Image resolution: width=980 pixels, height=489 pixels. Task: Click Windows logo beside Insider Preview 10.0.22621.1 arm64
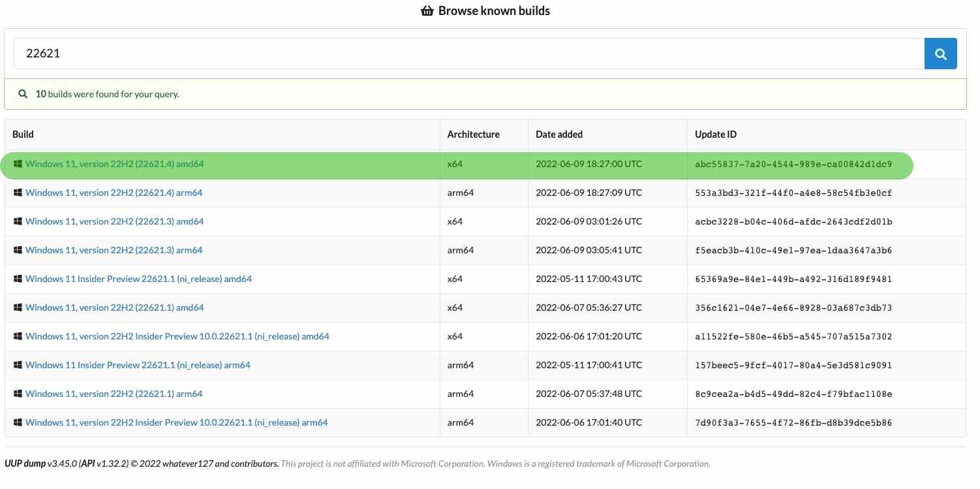click(18, 422)
